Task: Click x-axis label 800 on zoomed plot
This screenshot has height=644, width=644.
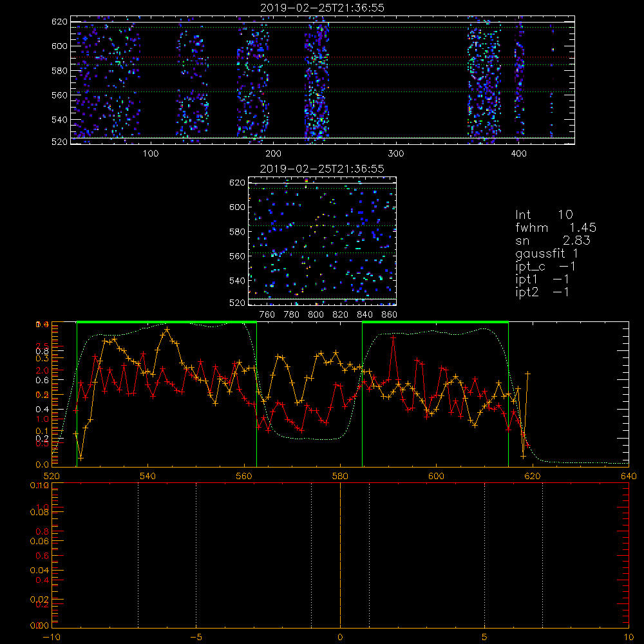Action: [316, 315]
